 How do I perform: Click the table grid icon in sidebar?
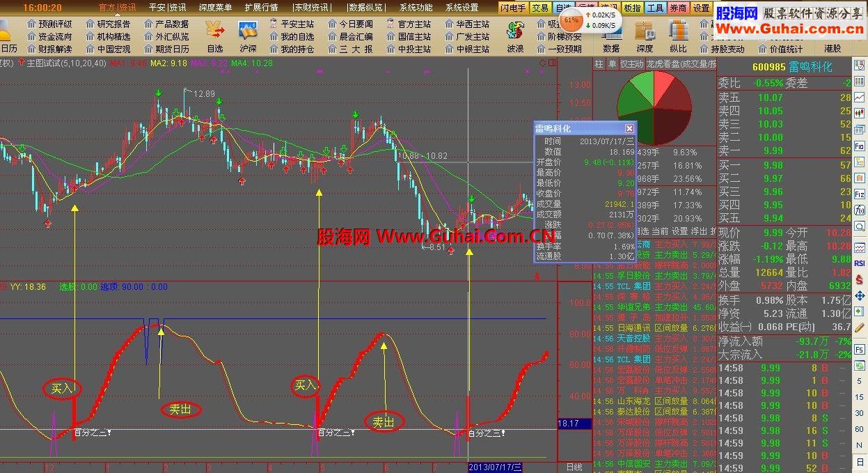point(858,81)
